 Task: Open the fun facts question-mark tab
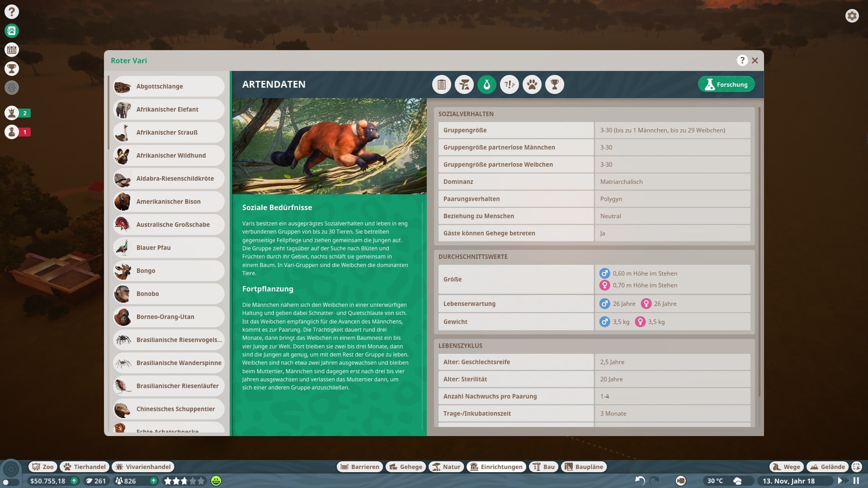(x=509, y=84)
